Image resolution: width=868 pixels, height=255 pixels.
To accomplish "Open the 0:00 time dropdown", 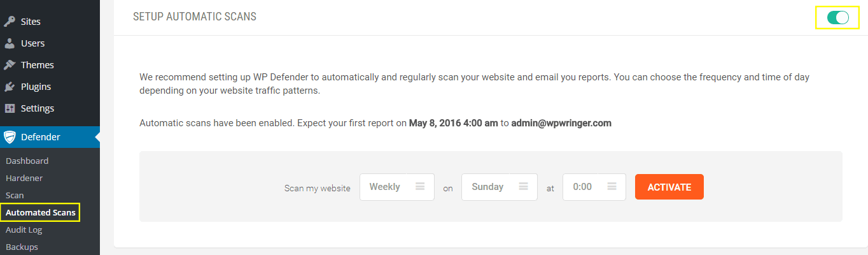I will tap(594, 187).
